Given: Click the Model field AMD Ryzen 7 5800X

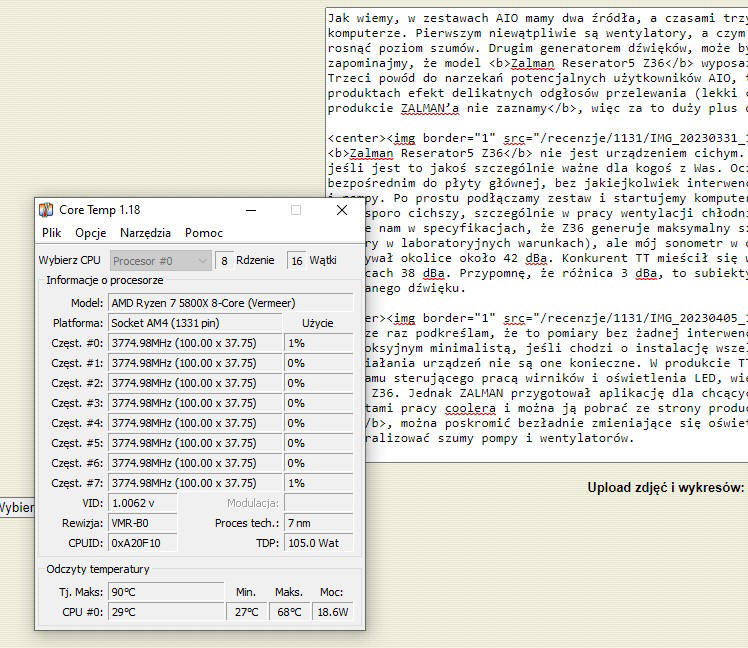Looking at the screenshot, I should point(231,303).
